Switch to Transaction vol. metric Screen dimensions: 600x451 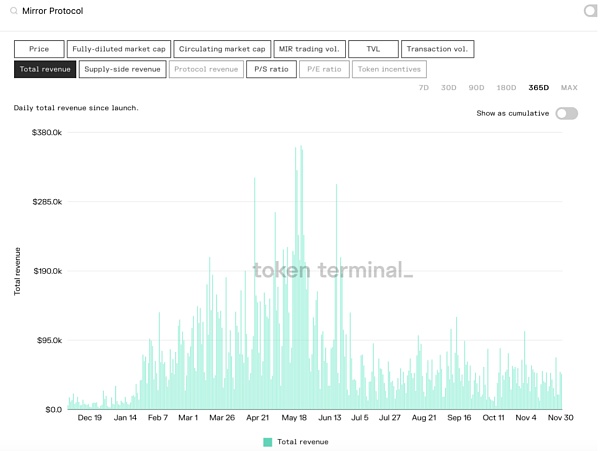437,49
